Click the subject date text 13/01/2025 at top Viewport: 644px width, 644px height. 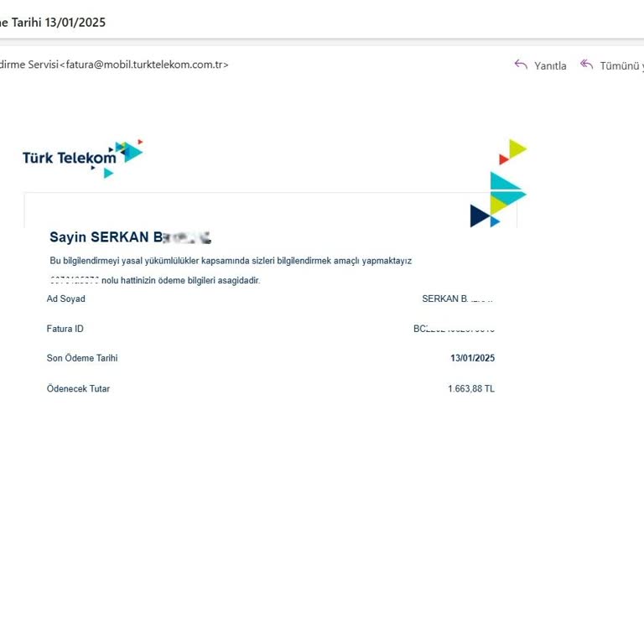[x=75, y=22]
